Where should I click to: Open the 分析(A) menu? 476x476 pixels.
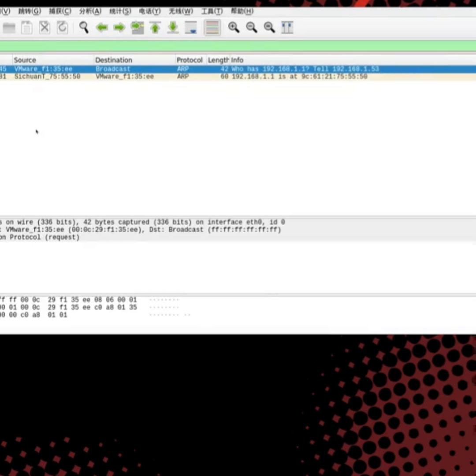tap(90, 11)
